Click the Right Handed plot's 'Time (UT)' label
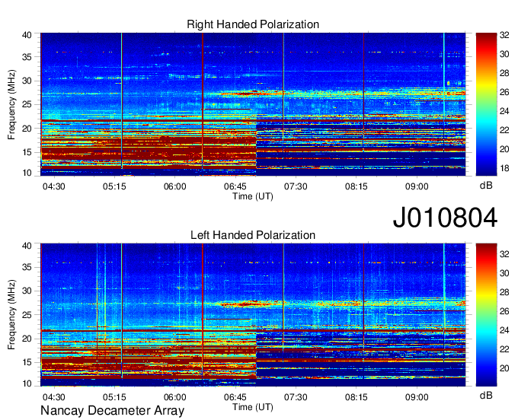Viewport: 518px width, 420px height. [253, 196]
